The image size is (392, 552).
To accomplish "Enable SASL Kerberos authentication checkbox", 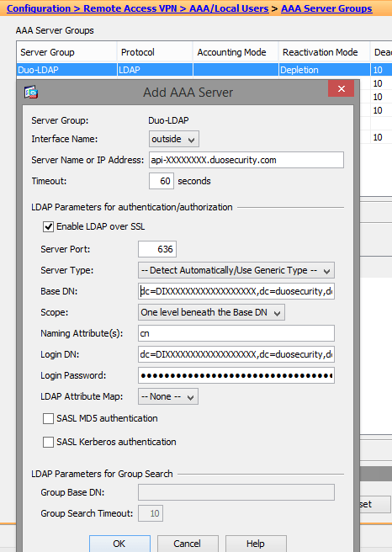I will pyautogui.click(x=48, y=442).
